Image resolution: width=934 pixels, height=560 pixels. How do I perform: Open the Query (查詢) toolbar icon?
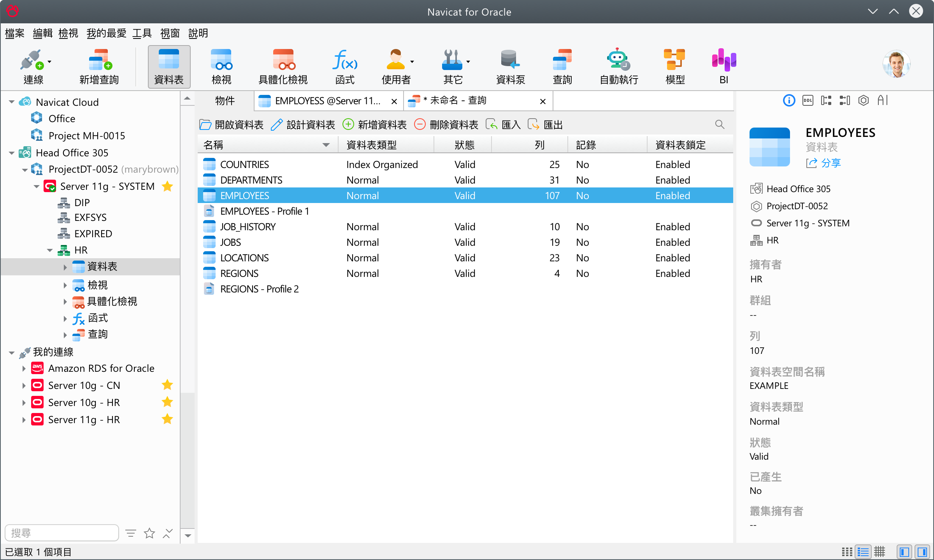pos(562,66)
